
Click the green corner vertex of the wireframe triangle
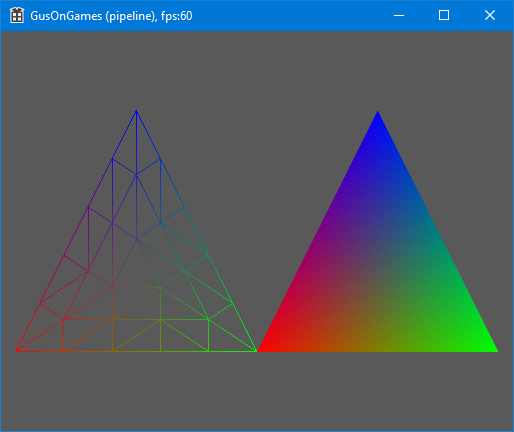click(x=256, y=351)
